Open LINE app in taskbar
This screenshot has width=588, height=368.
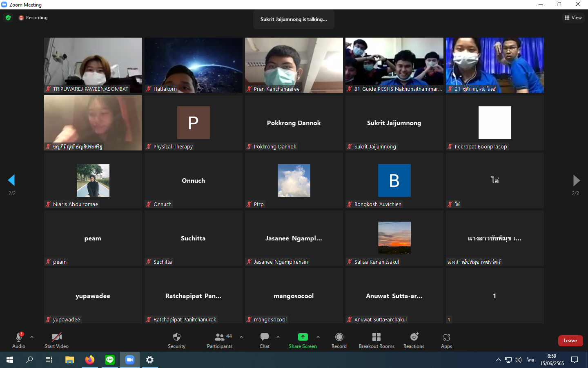coord(110,360)
